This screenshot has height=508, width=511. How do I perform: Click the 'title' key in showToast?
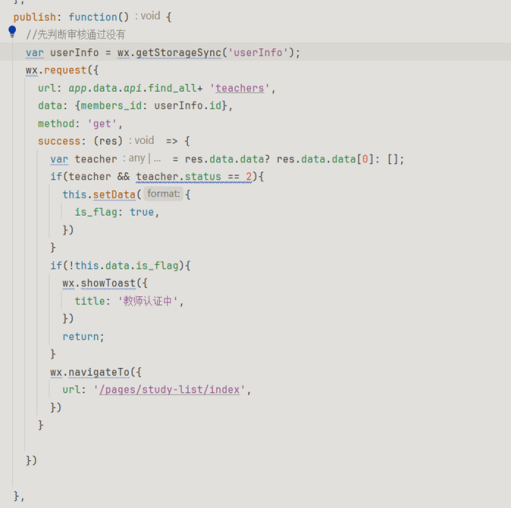tap(90, 301)
